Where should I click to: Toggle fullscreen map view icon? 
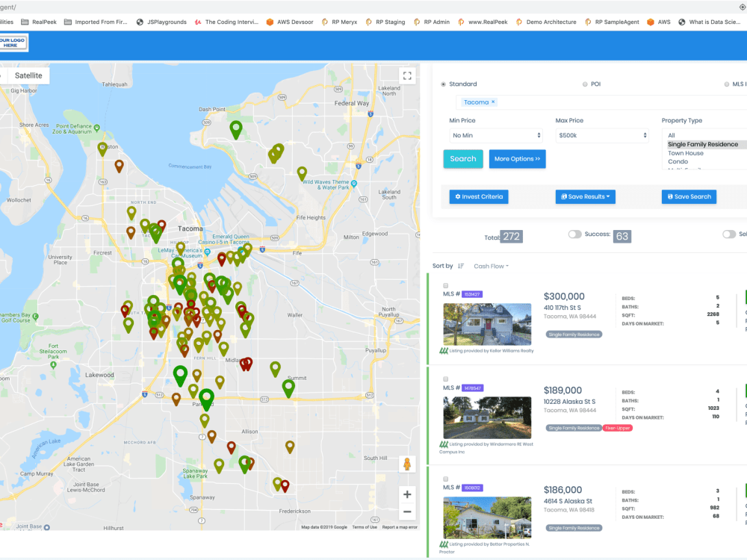pyautogui.click(x=407, y=75)
